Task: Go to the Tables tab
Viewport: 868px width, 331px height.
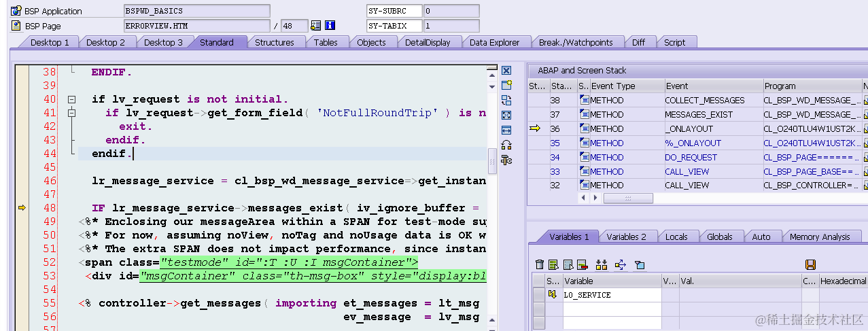Action: tap(326, 42)
